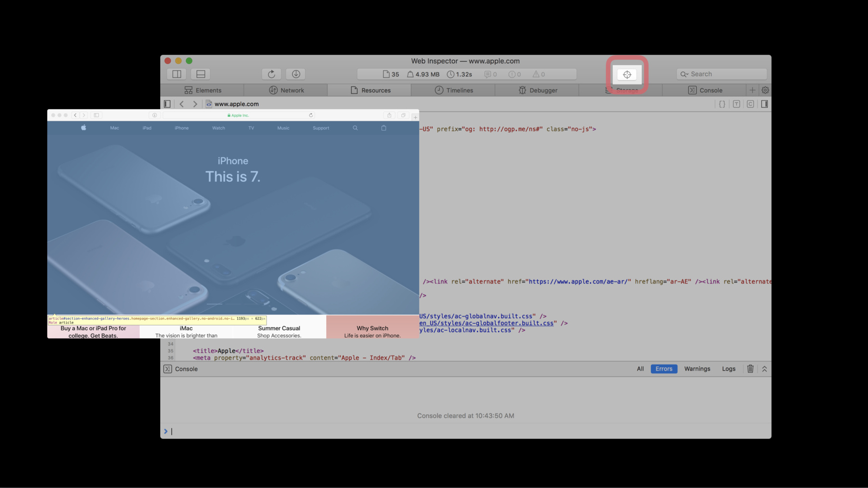Viewport: 868px width, 488px height.
Task: Click the console input prompt
Action: point(466,431)
